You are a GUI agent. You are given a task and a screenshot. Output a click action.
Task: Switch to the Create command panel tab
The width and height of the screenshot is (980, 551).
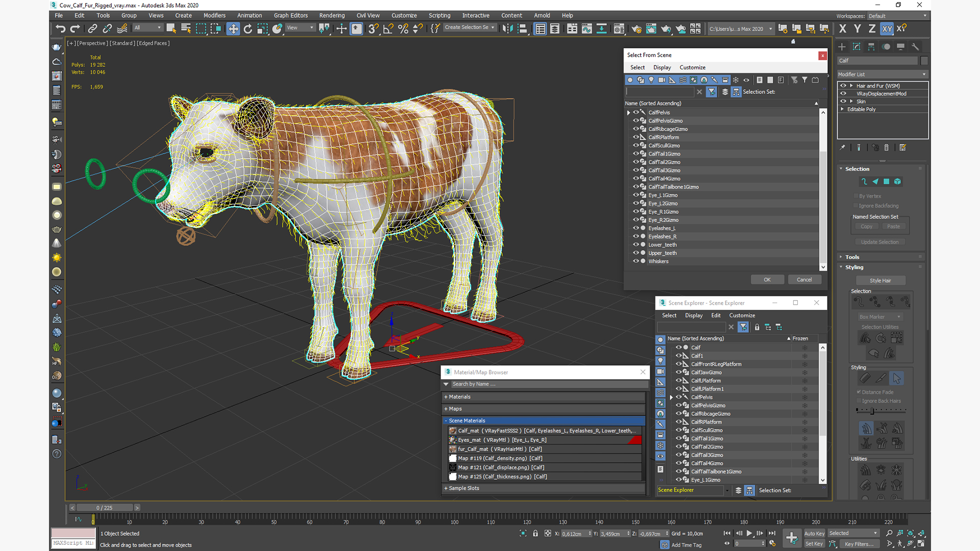[842, 47]
